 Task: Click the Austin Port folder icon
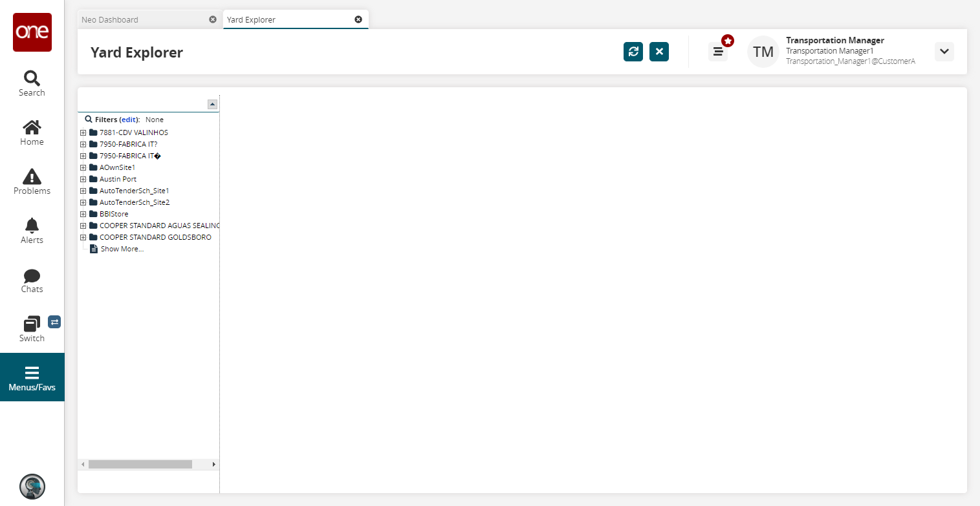93,179
